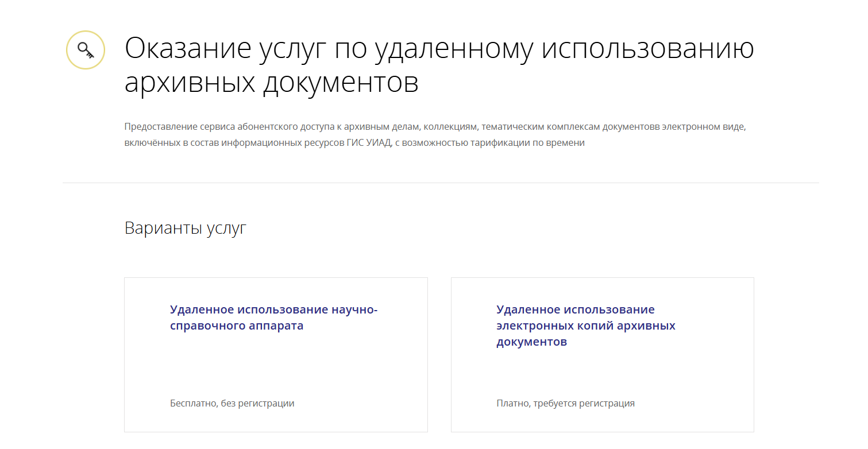Open 'Удаленное использование научно-справочного аппарата' link
Screen dimensions: 868x449
point(274,318)
